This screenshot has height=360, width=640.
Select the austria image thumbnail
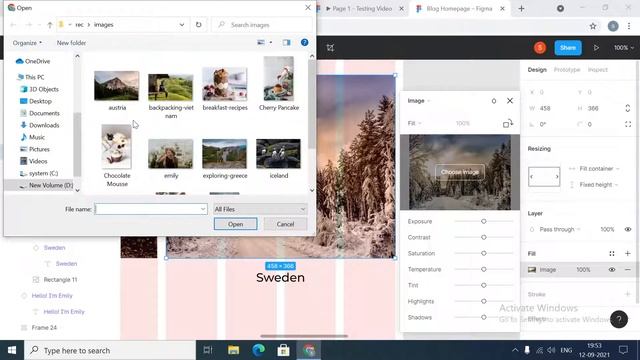coord(116,86)
